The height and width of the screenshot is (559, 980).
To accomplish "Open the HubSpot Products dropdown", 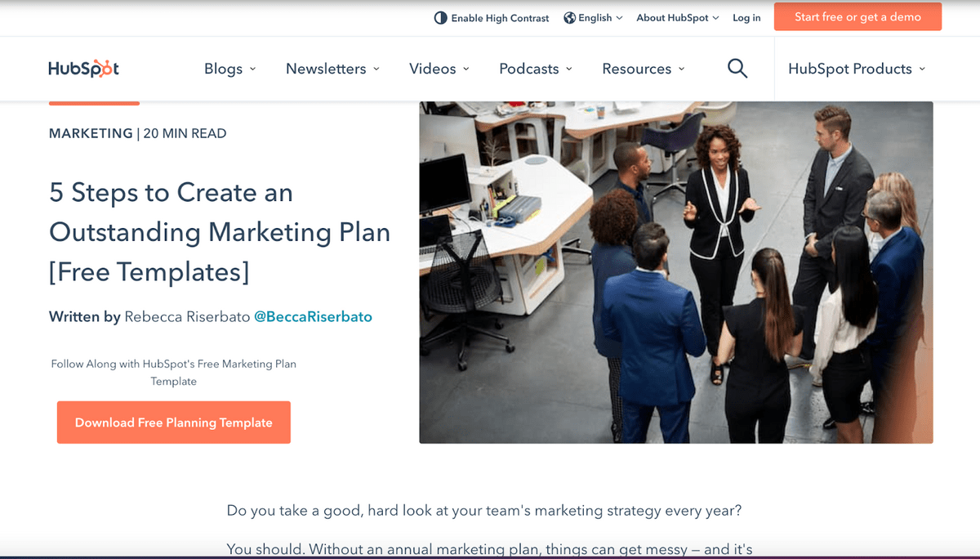I will [x=857, y=69].
